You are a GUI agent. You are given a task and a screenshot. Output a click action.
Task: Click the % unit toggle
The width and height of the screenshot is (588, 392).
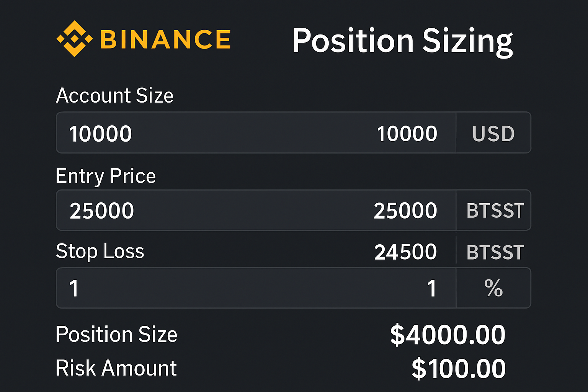494,288
